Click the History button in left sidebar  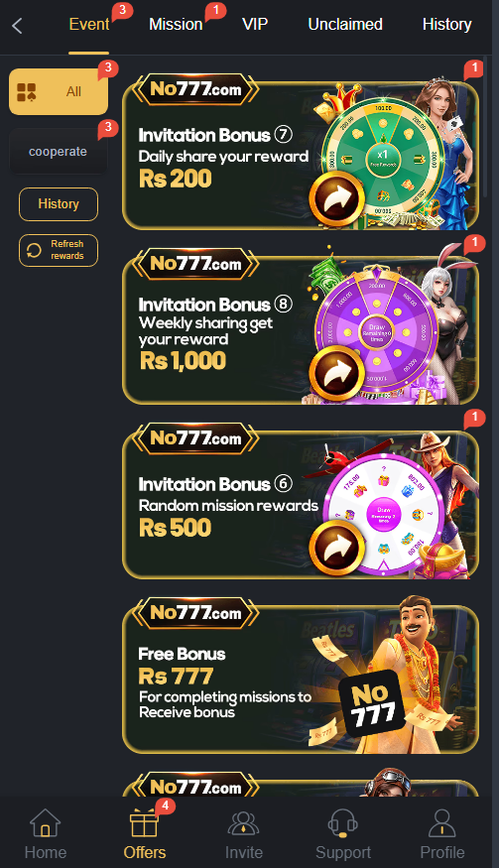59,204
